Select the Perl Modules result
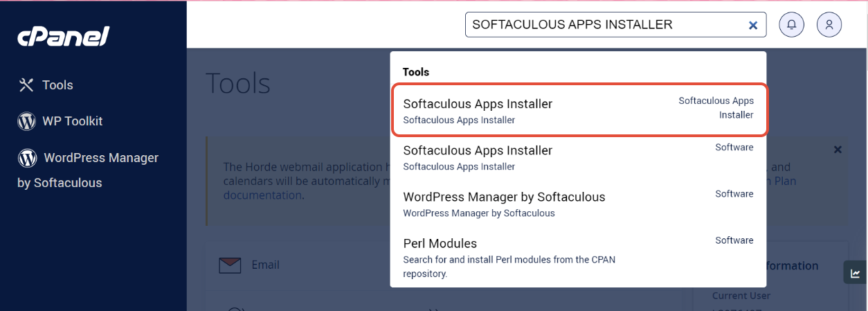This screenshot has width=868, height=311. (x=579, y=258)
